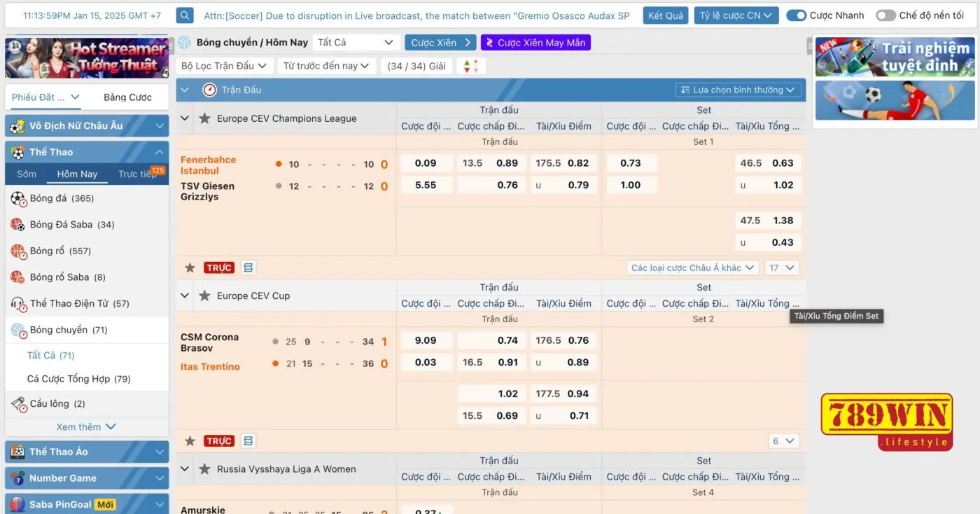Screen dimensions: 980x514
Task: Enable Chế độ nền tối toggle
Action: [x=885, y=15]
